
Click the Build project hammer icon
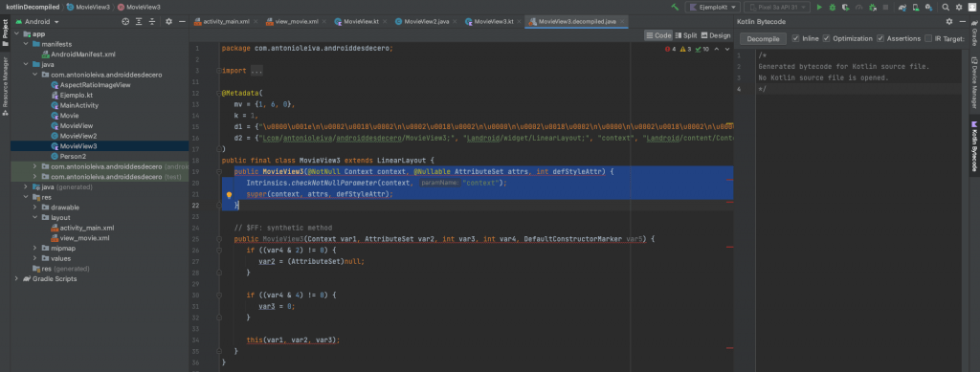(x=675, y=7)
